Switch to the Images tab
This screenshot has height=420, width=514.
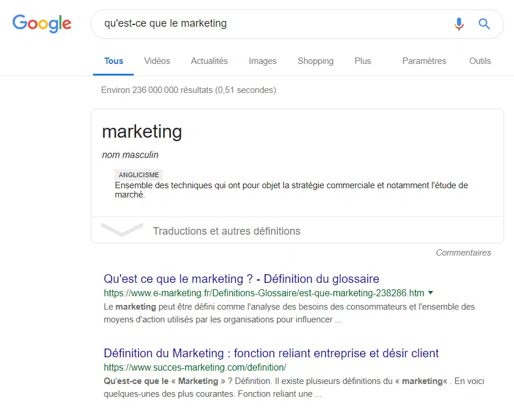pyautogui.click(x=263, y=61)
